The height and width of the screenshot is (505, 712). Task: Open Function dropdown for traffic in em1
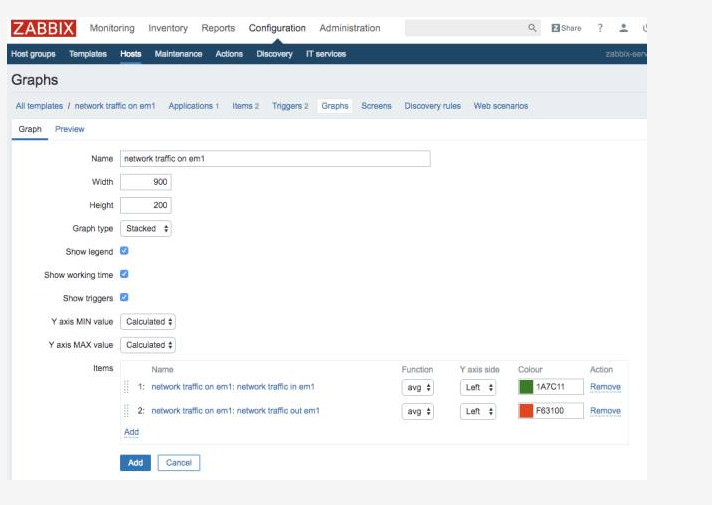(418, 387)
